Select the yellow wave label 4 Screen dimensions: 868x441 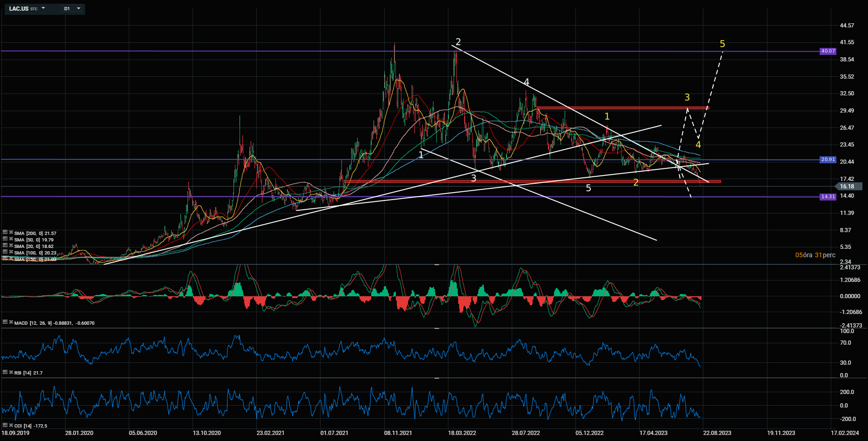698,145
